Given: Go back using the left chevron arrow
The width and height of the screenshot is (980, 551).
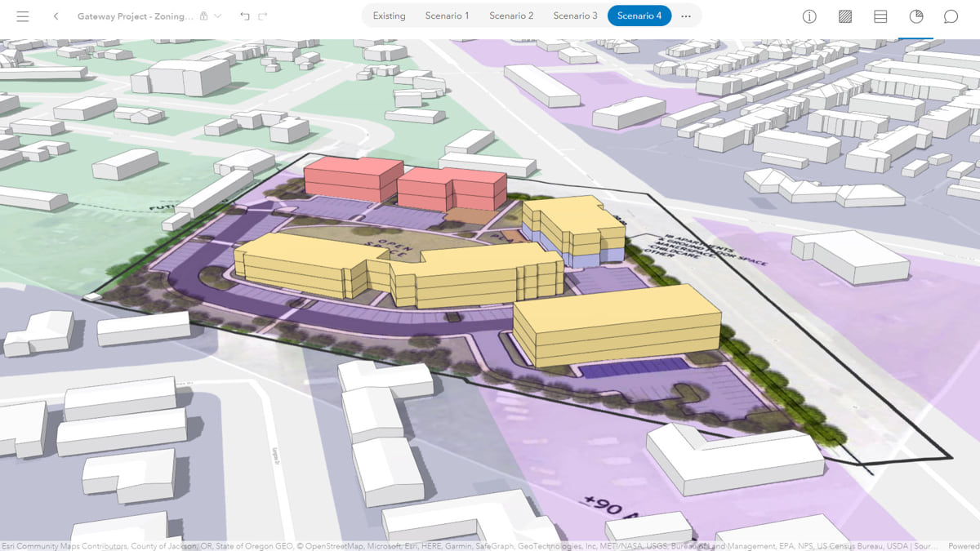Looking at the screenshot, I should point(56,16).
